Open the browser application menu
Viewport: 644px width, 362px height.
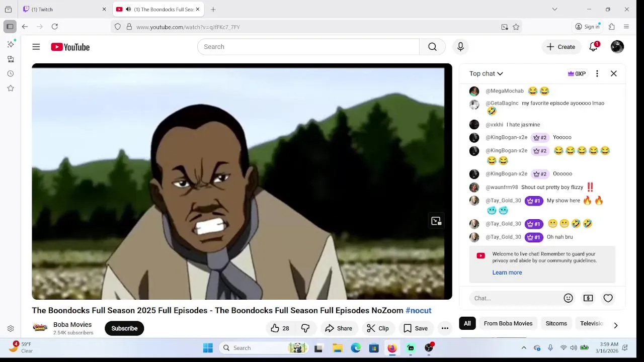click(626, 27)
